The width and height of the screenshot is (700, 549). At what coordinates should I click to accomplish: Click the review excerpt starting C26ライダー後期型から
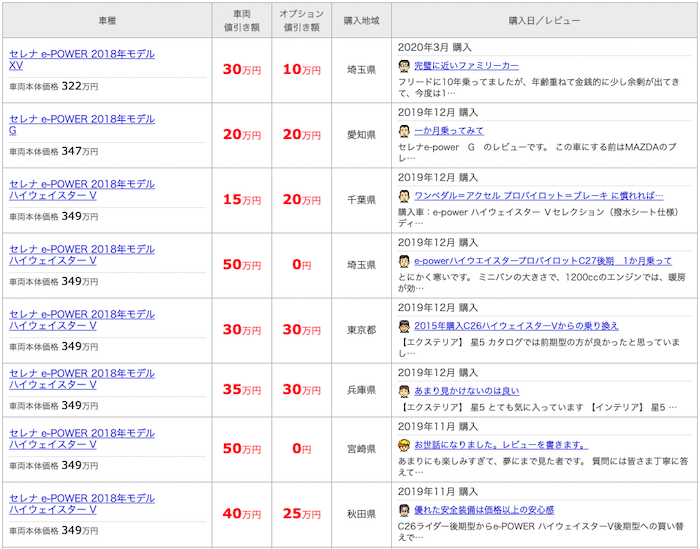click(x=541, y=532)
